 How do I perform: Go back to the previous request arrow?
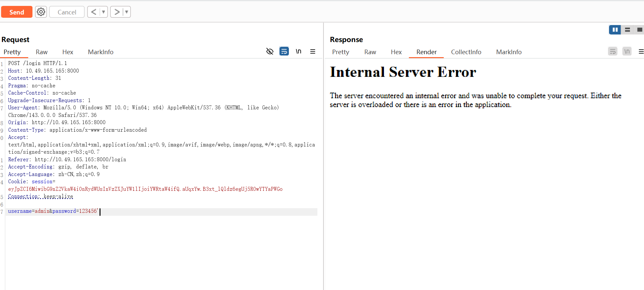point(93,12)
